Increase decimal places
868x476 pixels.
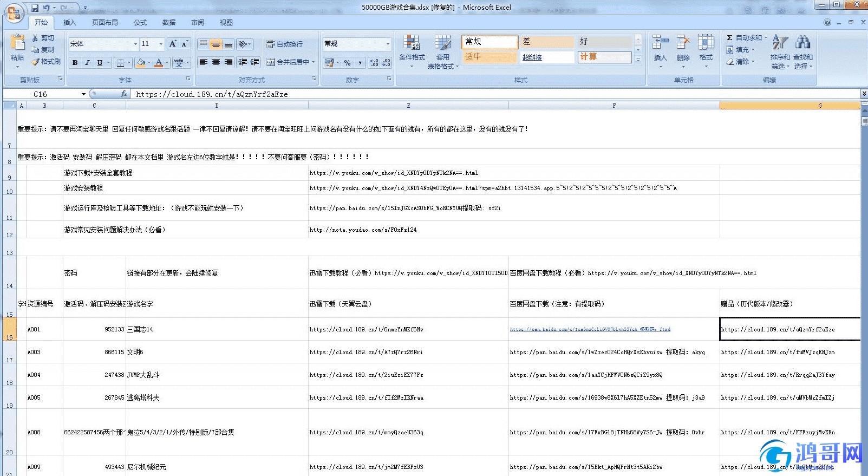click(374, 63)
